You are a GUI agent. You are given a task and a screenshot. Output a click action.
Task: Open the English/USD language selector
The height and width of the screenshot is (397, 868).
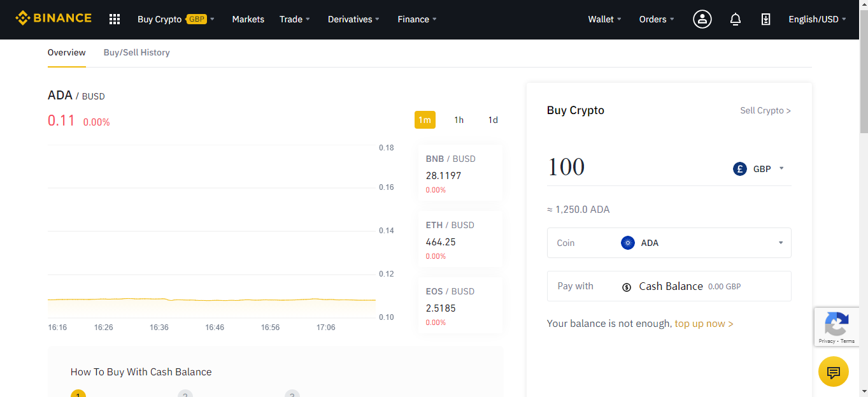818,19
